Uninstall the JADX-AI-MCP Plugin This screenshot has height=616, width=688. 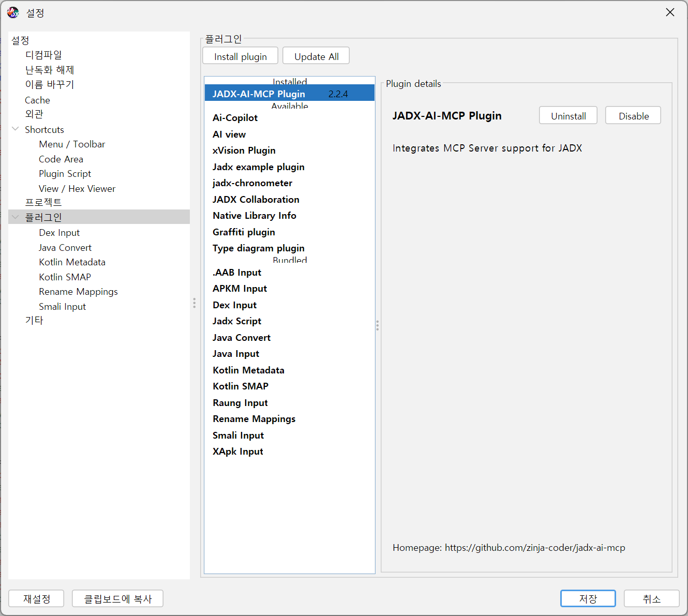[x=568, y=115]
